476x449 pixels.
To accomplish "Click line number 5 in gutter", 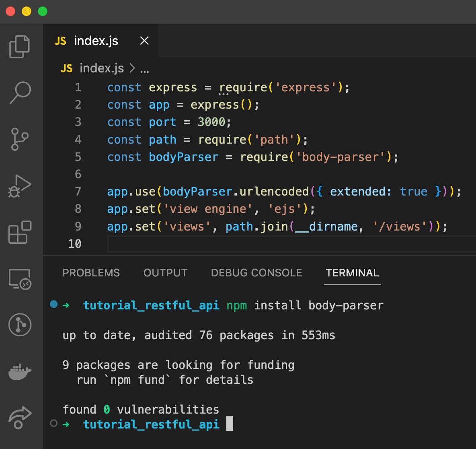I will (78, 157).
